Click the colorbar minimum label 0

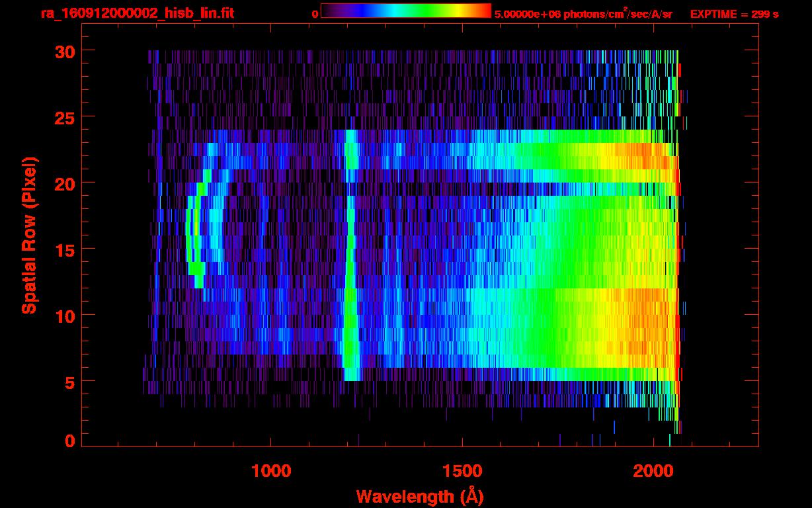click(x=315, y=14)
